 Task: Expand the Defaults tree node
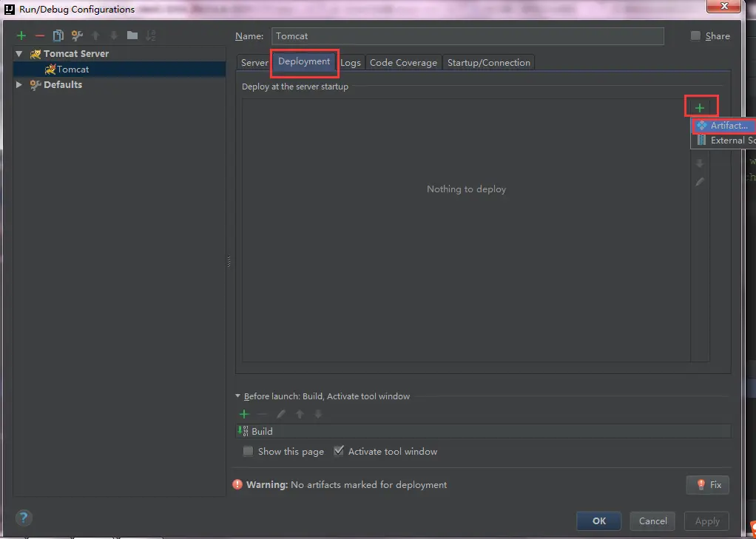(18, 84)
